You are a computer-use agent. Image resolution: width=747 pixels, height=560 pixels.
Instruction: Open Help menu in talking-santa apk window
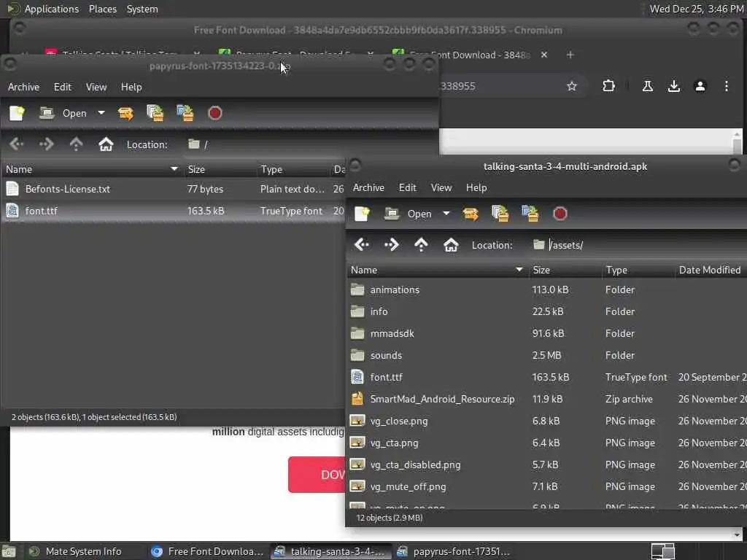pos(476,187)
